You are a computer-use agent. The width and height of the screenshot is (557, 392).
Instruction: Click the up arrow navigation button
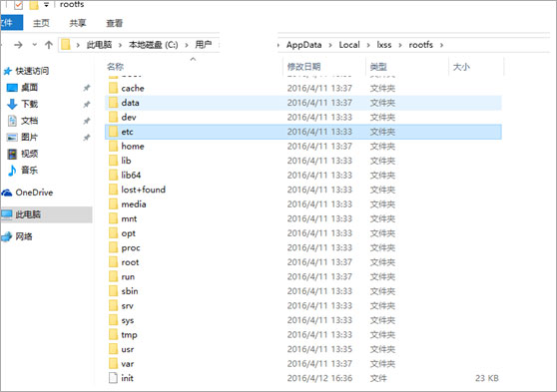49,45
